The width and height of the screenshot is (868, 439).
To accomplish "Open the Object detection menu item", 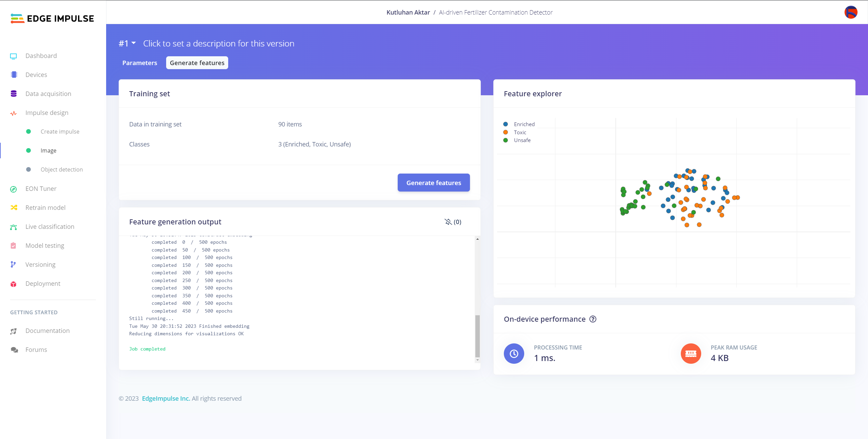I will (x=61, y=169).
